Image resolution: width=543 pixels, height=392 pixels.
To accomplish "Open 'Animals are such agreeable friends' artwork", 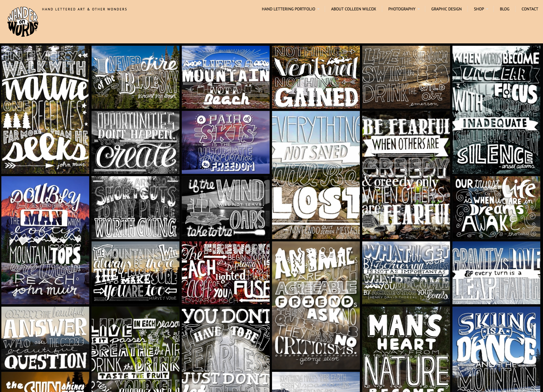I will [x=316, y=305].
